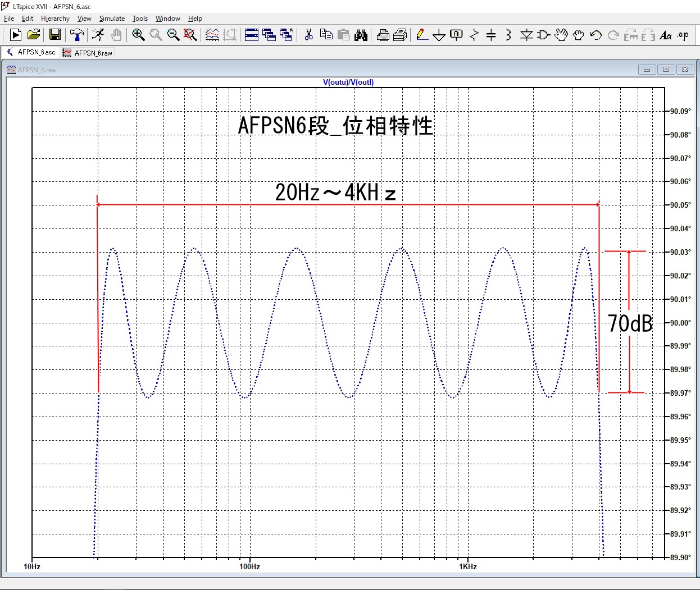Switch to the AFPSN_6.asc tab
This screenshot has height=590, width=700.
click(31, 52)
